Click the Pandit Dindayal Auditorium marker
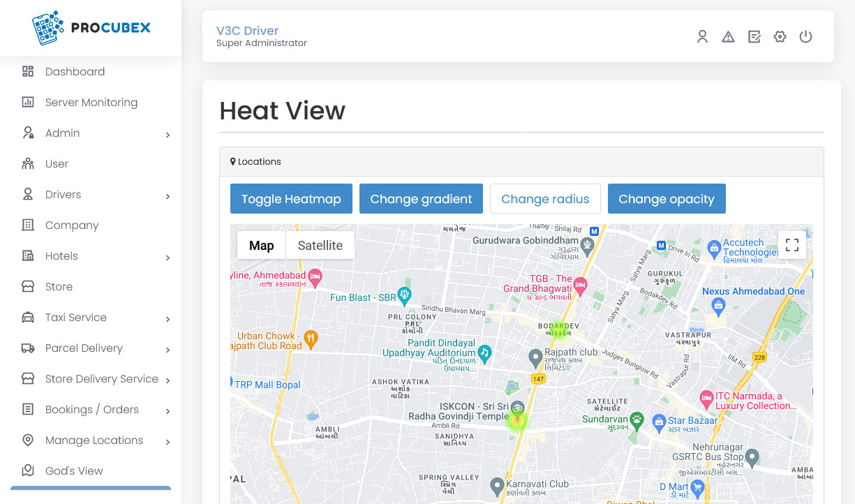The image size is (855, 504). [484, 353]
